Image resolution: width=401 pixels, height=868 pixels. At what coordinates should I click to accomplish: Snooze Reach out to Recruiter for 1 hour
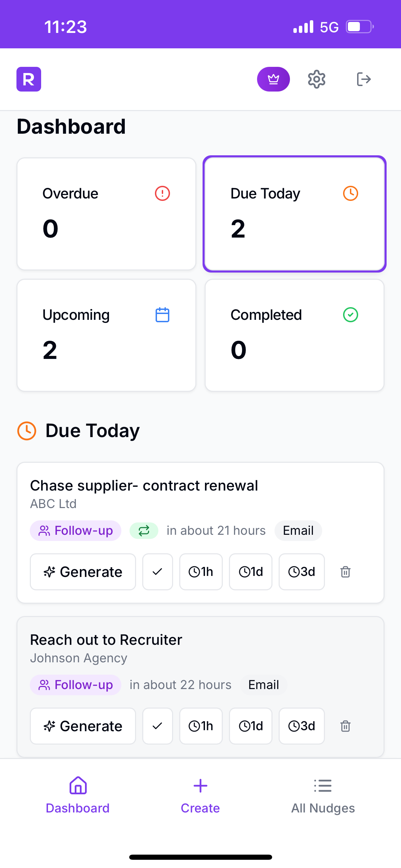point(201,726)
